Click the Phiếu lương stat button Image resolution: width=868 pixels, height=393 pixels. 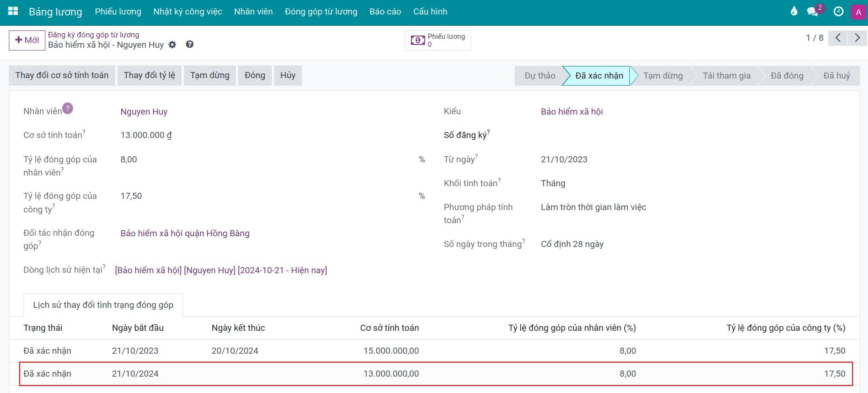click(438, 40)
